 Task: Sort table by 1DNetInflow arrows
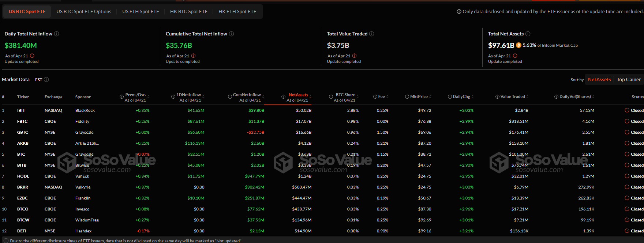[x=203, y=97]
